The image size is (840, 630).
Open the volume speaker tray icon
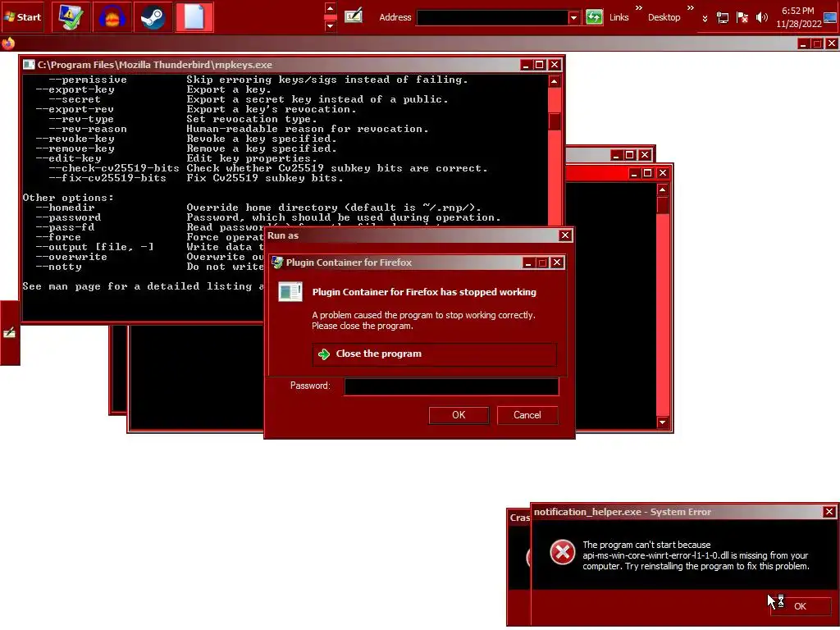[761, 18]
